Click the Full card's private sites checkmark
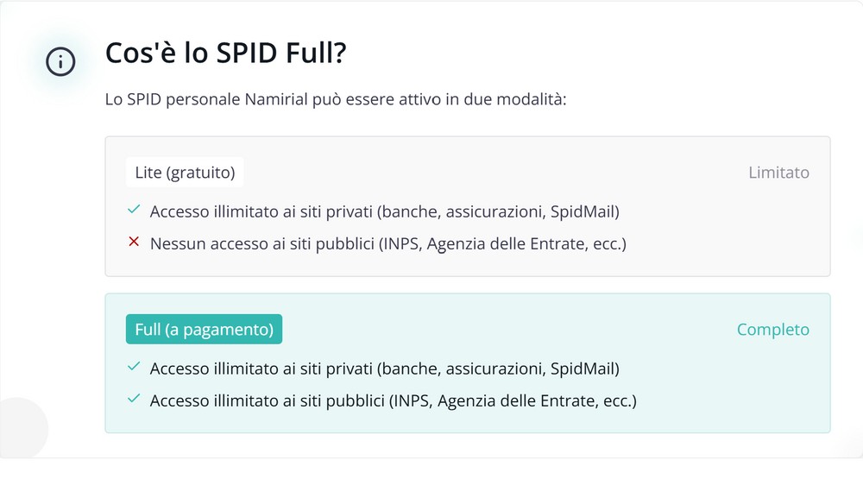The image size is (863, 504). point(134,368)
